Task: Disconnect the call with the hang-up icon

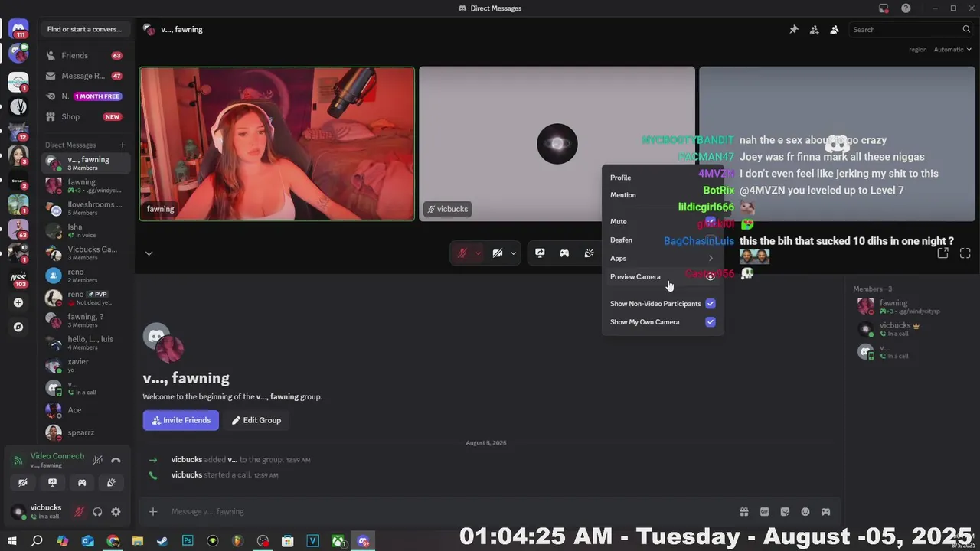Action: coord(116,461)
